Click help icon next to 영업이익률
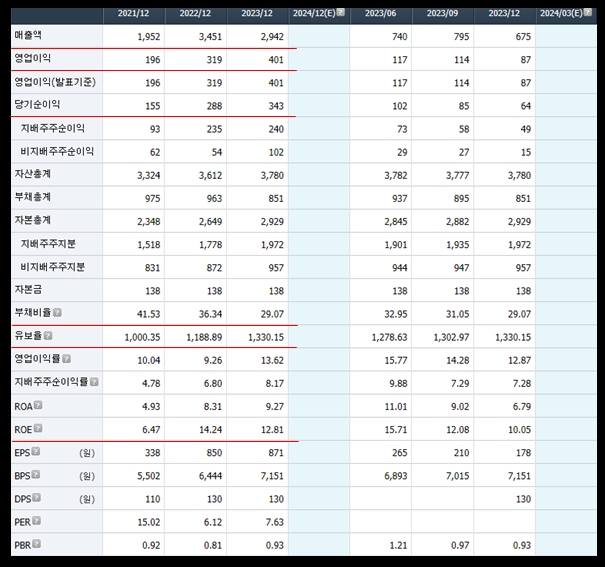Image resolution: width=605 pixels, height=567 pixels. (66, 359)
